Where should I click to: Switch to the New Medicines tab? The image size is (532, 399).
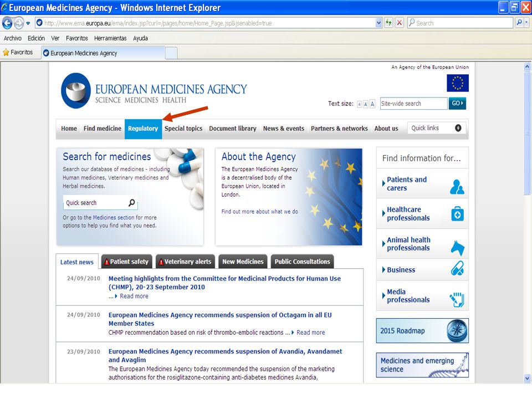[x=243, y=262]
